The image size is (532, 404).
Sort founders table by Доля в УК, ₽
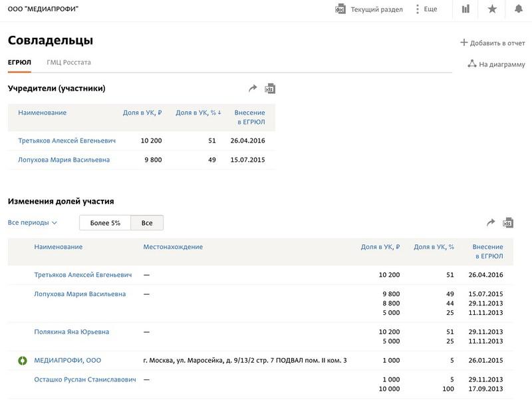[x=142, y=112]
